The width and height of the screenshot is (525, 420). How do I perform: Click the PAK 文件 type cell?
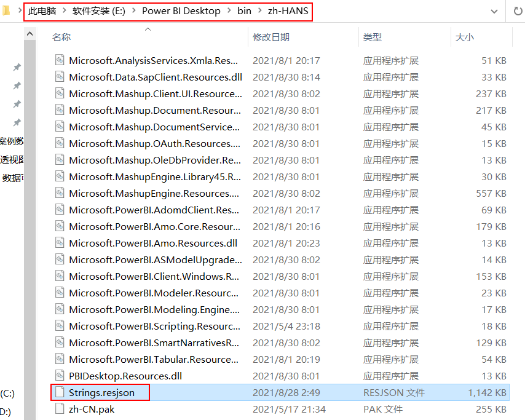click(x=383, y=410)
